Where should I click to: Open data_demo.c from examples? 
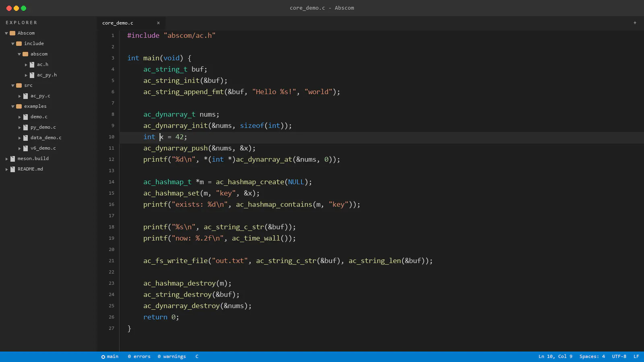pos(46,138)
